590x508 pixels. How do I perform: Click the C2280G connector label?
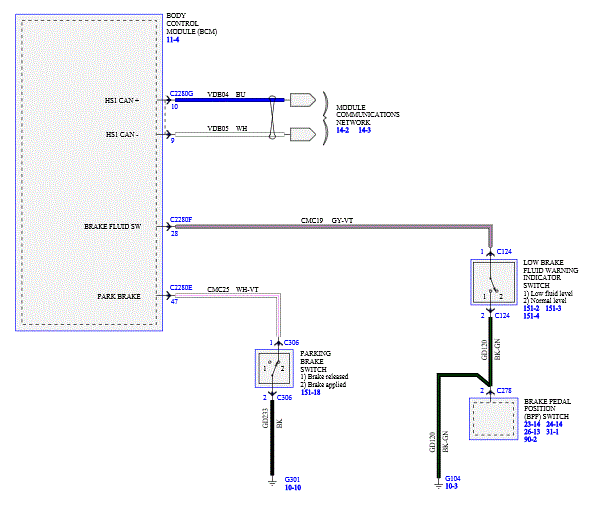click(x=181, y=93)
